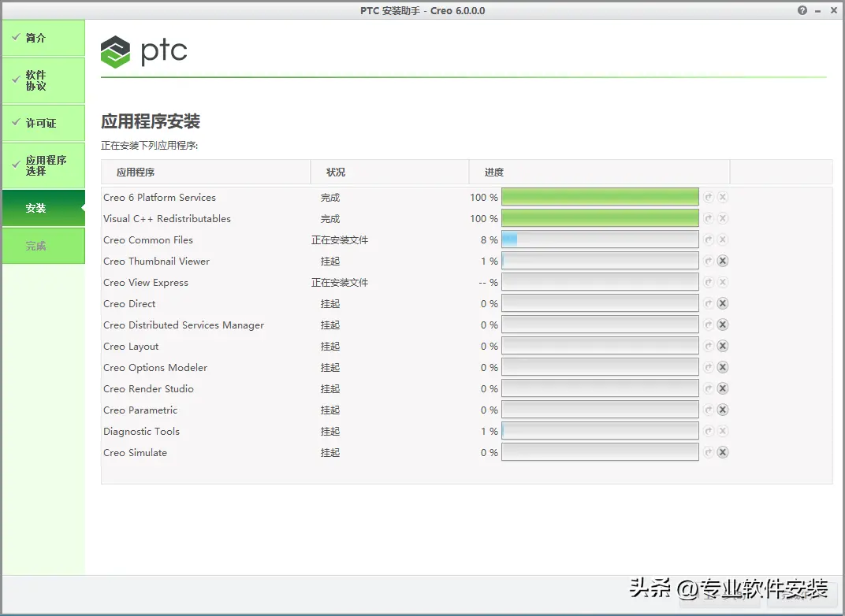Cancel Creo Render Studio installation
Screen dimensions: 845x616
[723, 389]
